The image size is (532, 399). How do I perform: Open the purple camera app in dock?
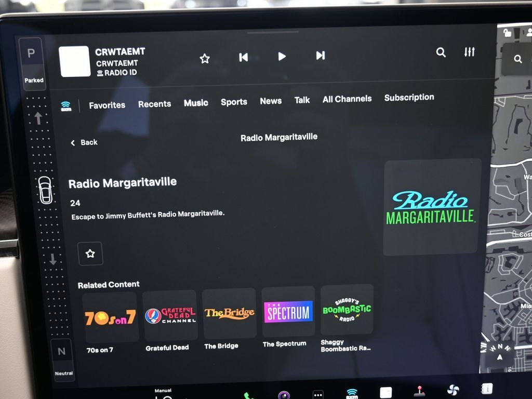[x=284, y=395]
